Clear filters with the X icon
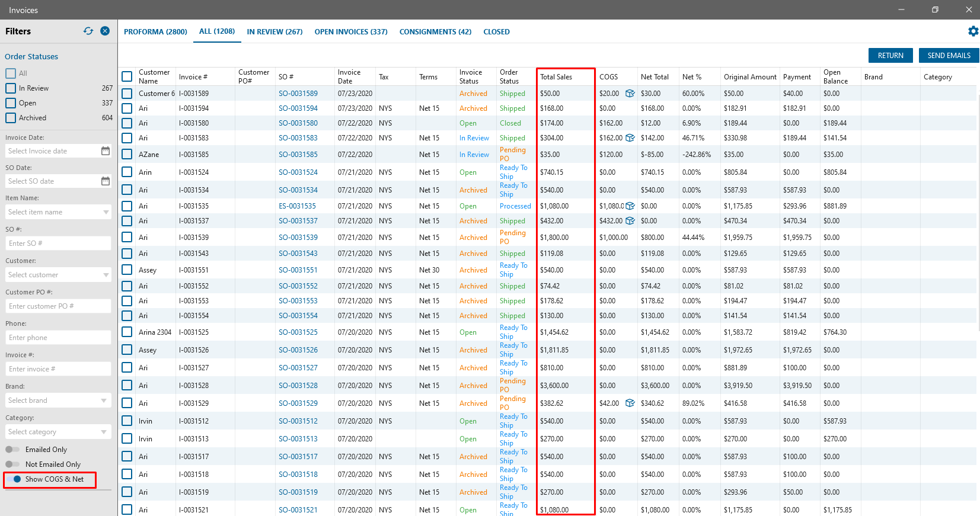Image resolution: width=980 pixels, height=516 pixels. 105,31
